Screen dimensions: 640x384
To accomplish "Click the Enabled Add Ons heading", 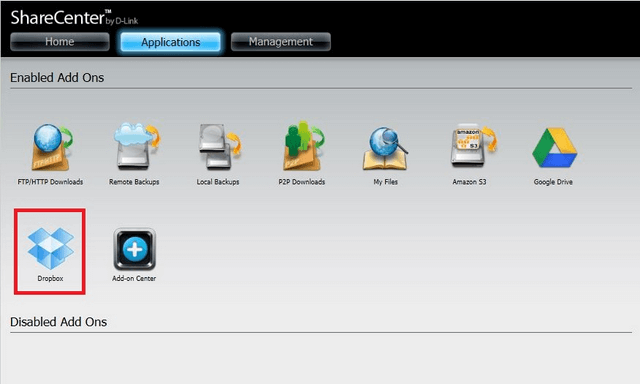I will [x=57, y=78].
